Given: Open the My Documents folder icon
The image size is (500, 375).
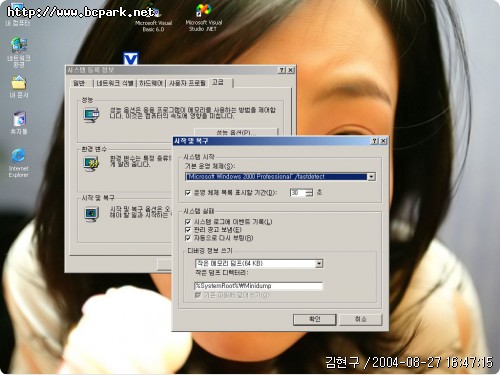Looking at the screenshot, I should click(19, 87).
